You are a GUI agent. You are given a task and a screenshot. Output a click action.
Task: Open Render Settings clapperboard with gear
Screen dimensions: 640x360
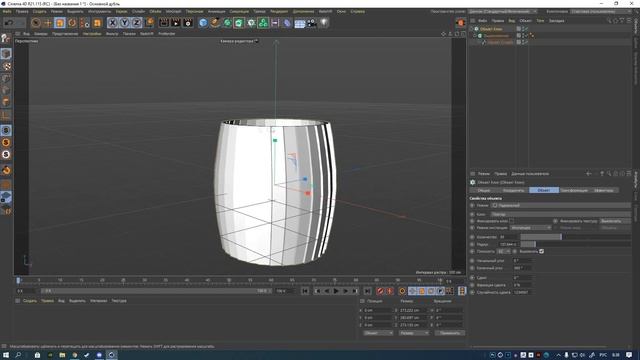coord(188,23)
